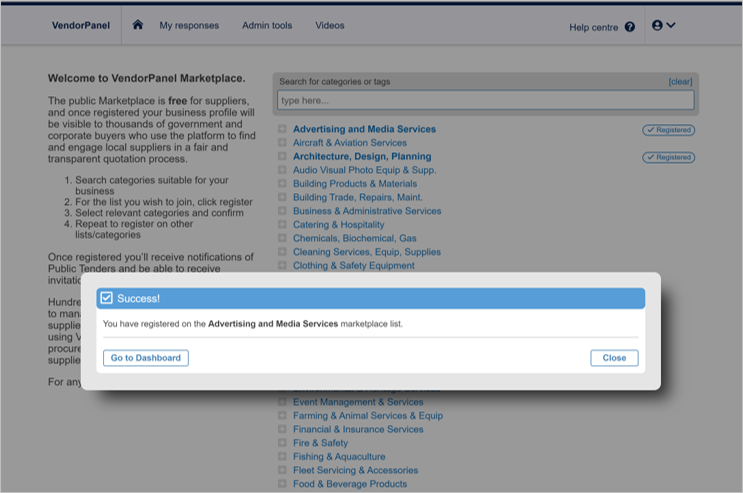Expand Cleaning Services, Equip, Supplies
Screen dimensions: 743x493
(282, 252)
